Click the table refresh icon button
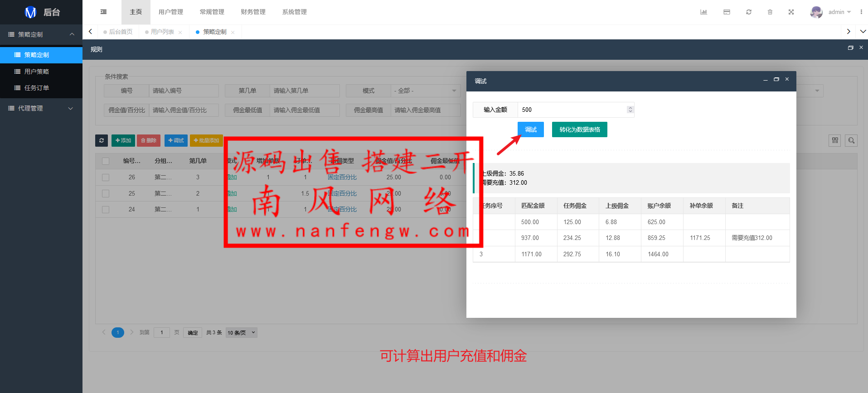Image resolution: width=868 pixels, height=393 pixels. (102, 140)
